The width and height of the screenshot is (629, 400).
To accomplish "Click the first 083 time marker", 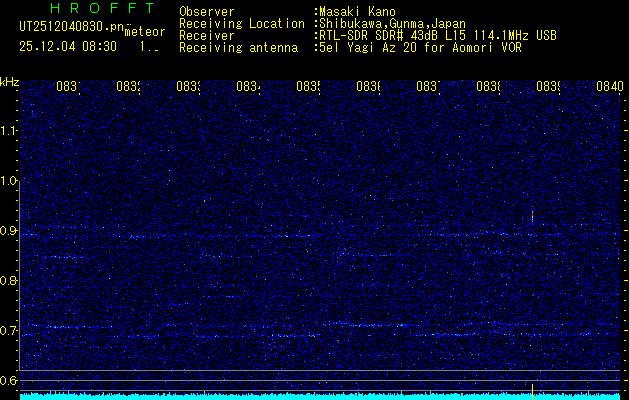I will tap(67, 87).
